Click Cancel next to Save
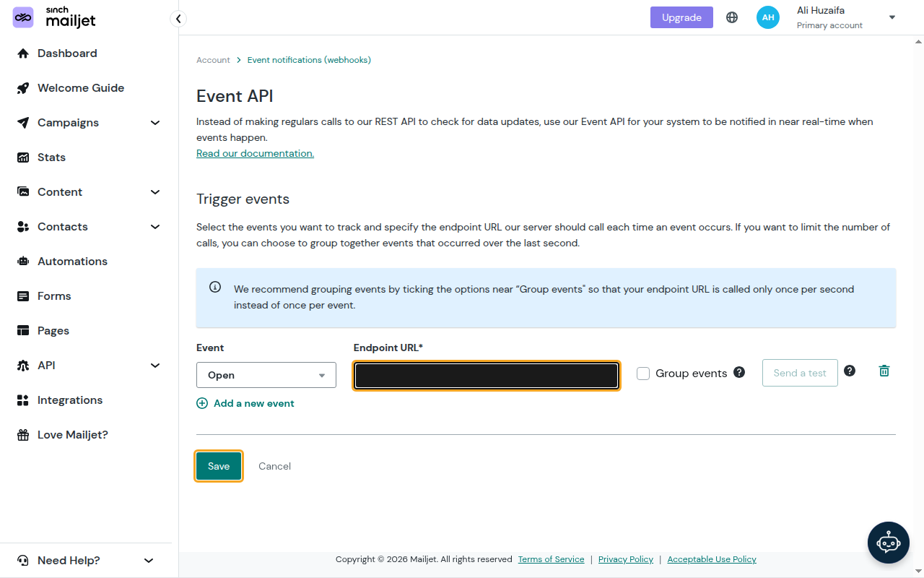Viewport: 924px width, 578px height. click(274, 466)
